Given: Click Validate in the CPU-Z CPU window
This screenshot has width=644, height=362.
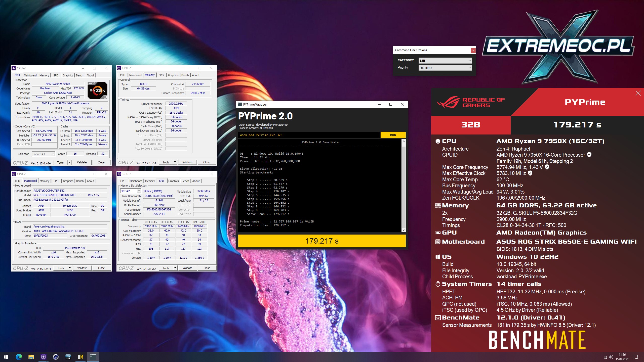Looking at the screenshot, I should [x=82, y=162].
